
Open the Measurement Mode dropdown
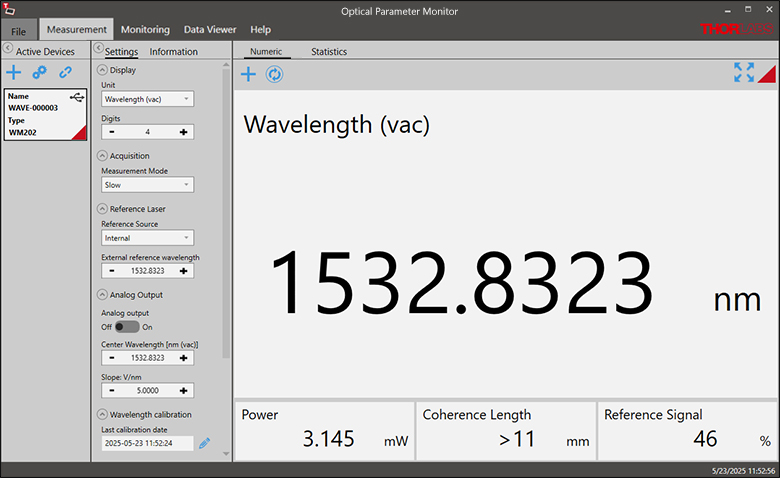click(147, 185)
